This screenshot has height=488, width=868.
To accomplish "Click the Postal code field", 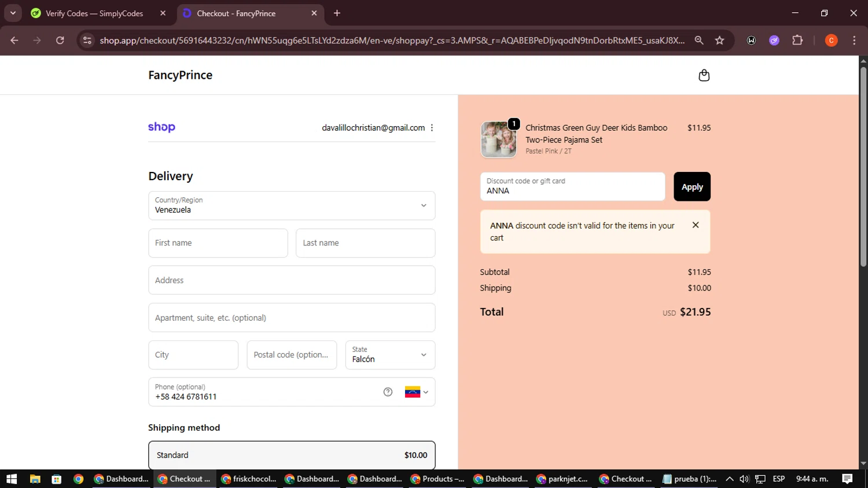I will (292, 355).
